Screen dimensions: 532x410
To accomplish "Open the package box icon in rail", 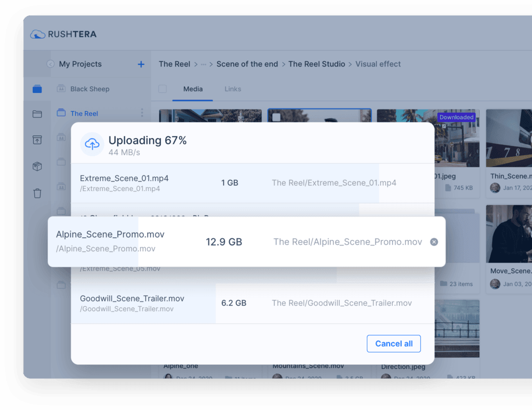I will coord(37,167).
